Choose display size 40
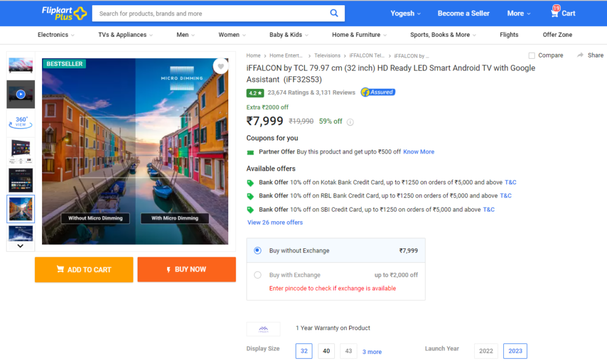This screenshot has height=364, width=607. (327, 351)
